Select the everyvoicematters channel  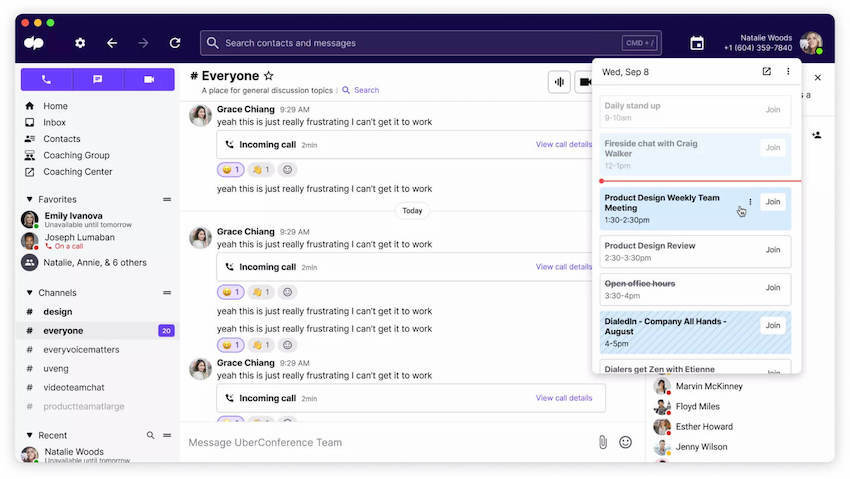pyautogui.click(x=98, y=349)
